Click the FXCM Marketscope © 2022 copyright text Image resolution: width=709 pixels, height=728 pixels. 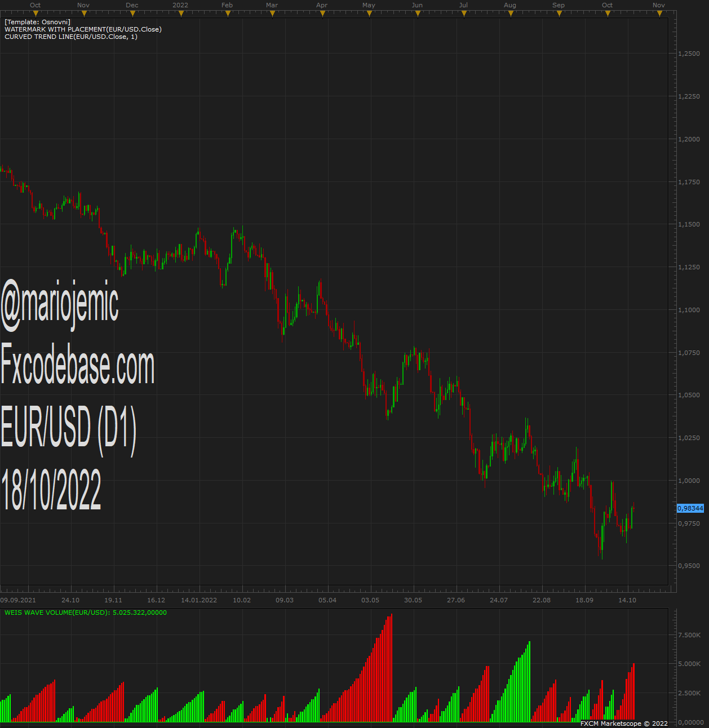pyautogui.click(x=624, y=723)
